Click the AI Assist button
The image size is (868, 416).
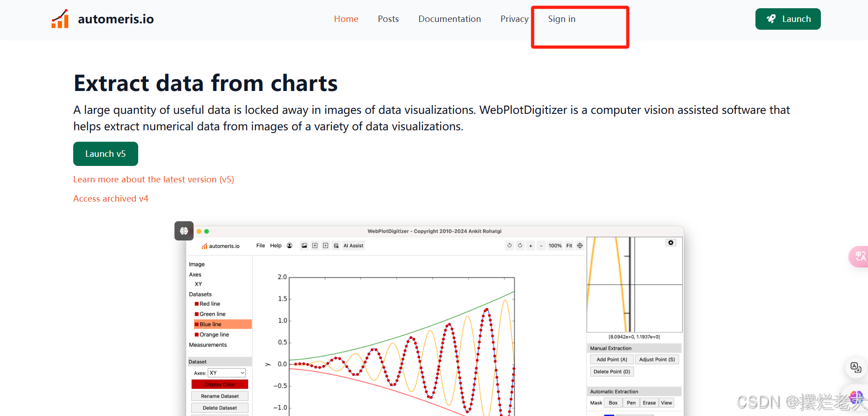click(x=353, y=245)
